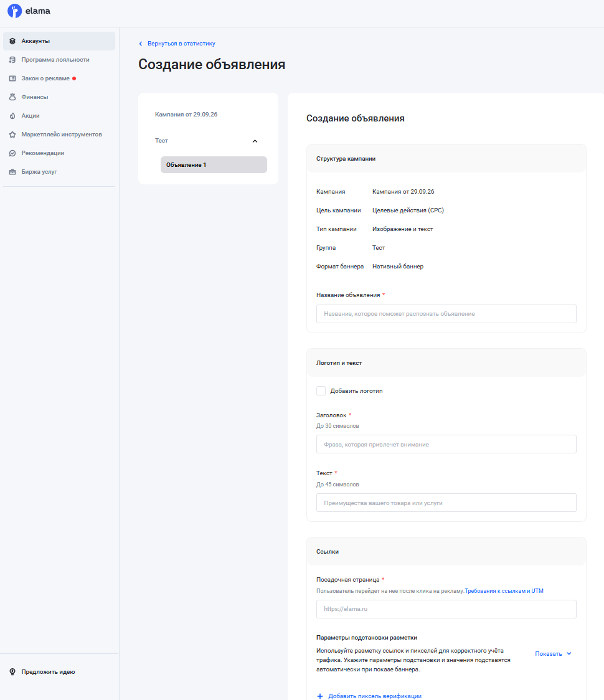Click the Предложить идею lightbulb icon
This screenshot has height=700, width=604.
point(12,672)
